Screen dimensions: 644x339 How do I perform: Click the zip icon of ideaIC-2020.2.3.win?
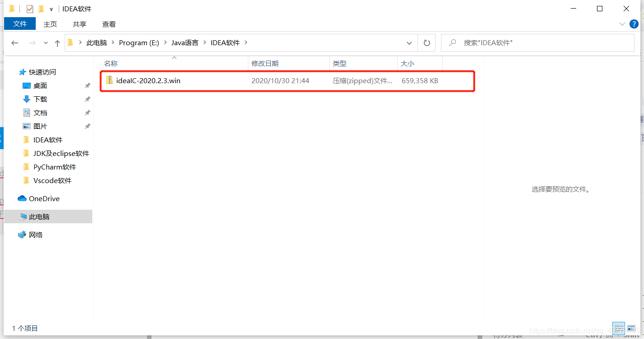point(109,80)
